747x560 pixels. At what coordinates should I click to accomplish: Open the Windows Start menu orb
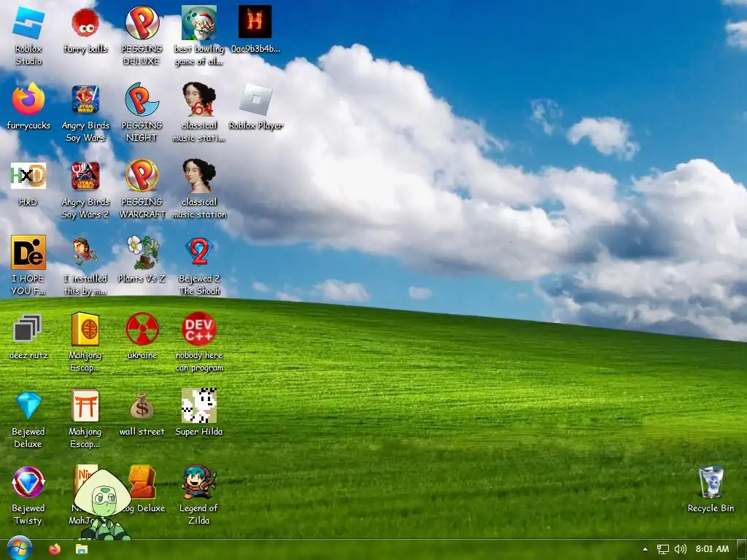(19, 548)
